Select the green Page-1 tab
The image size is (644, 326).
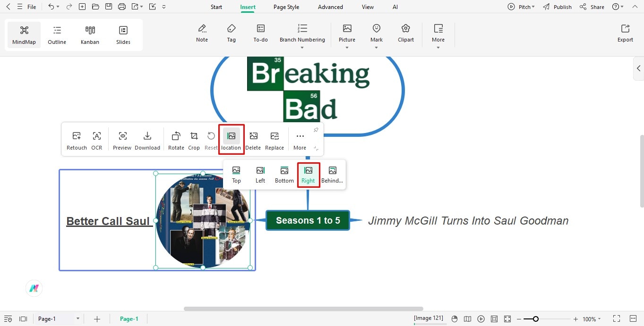[x=129, y=319]
